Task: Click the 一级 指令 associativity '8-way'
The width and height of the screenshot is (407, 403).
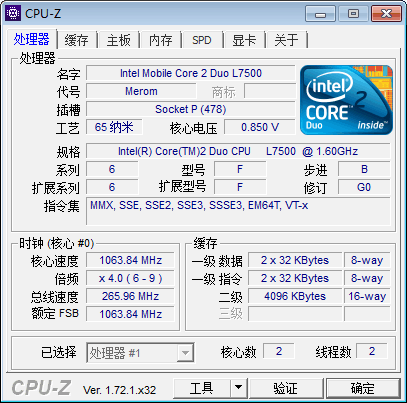Action: click(x=367, y=278)
